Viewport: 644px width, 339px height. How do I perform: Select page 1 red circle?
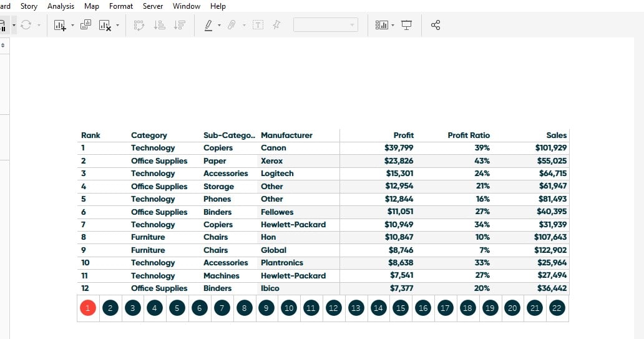tap(88, 308)
